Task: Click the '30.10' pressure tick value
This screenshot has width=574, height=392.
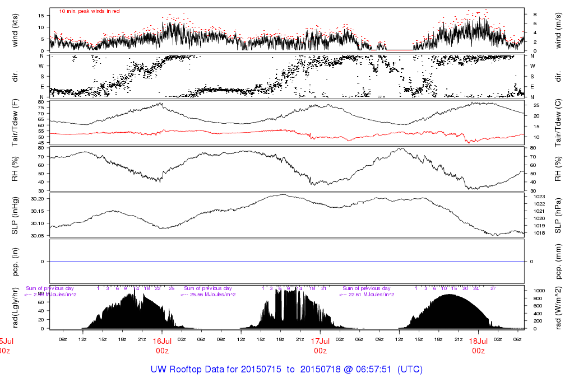Action: [38, 223]
